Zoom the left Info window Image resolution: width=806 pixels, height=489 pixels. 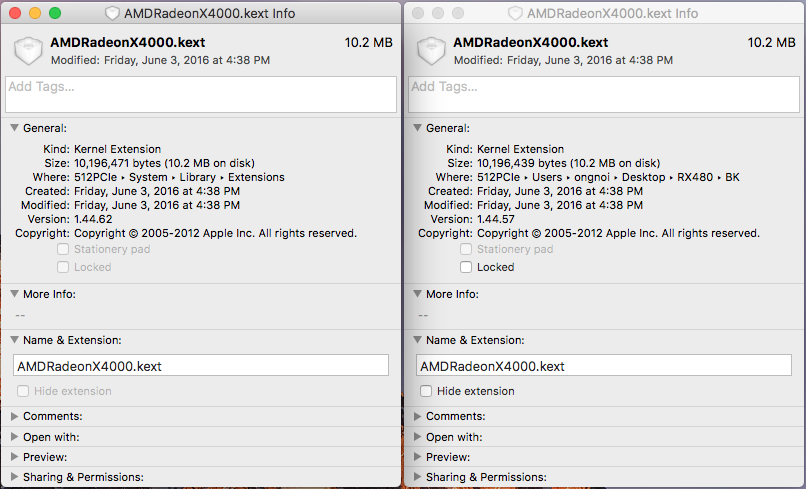[55, 13]
